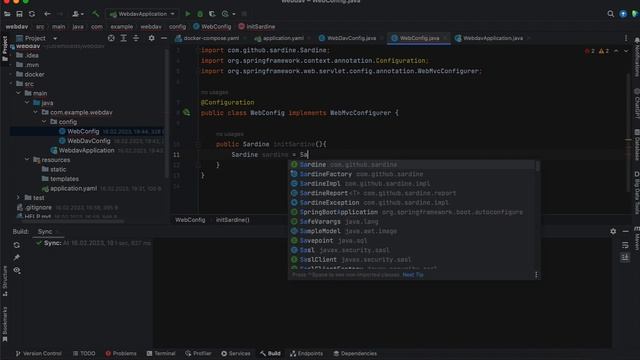Collapse all in Project panel
This screenshot has width=640, height=360.
pos(136,38)
